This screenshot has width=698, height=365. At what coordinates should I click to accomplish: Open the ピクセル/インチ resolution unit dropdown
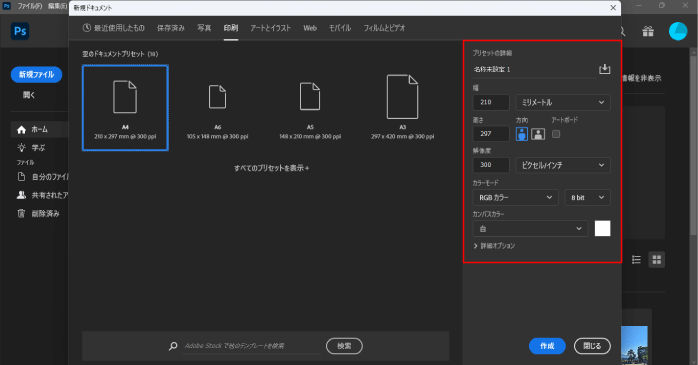coord(563,165)
